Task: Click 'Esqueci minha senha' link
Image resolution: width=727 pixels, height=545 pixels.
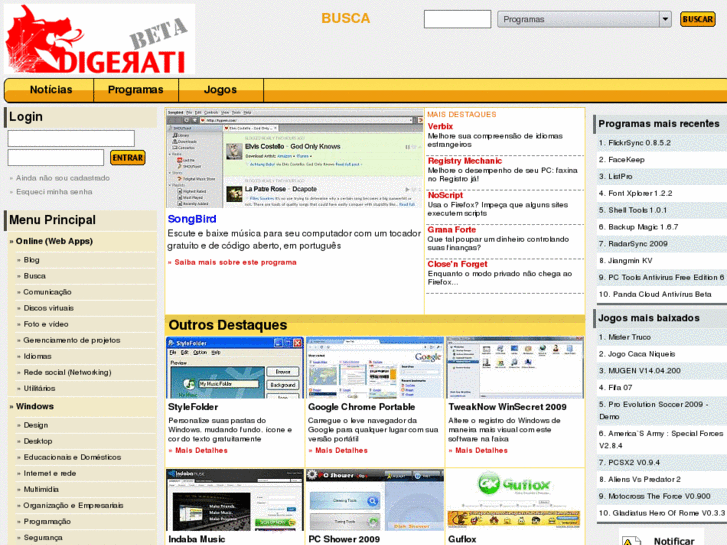Action: point(54,192)
